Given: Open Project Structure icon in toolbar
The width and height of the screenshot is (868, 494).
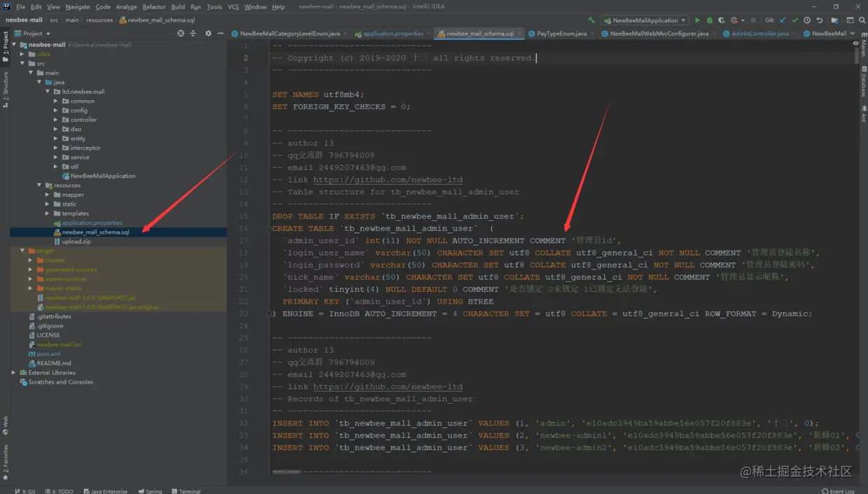Looking at the screenshot, I should point(834,20).
